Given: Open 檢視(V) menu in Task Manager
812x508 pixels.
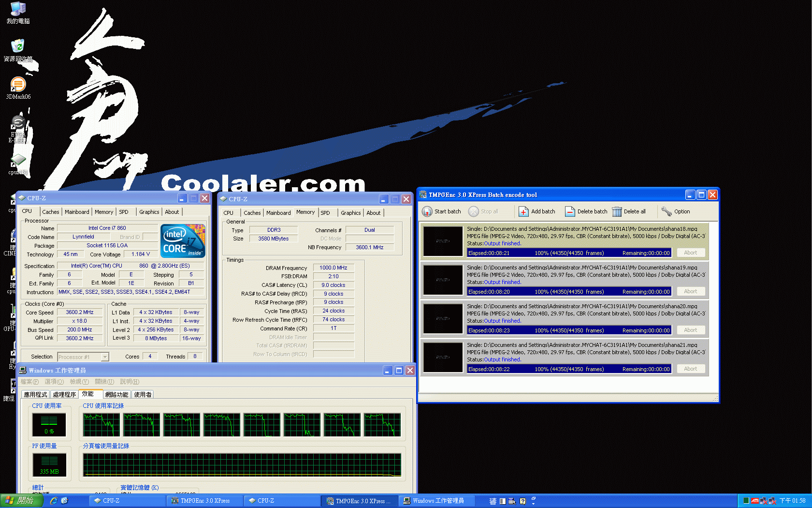Looking at the screenshot, I should click(x=79, y=382).
